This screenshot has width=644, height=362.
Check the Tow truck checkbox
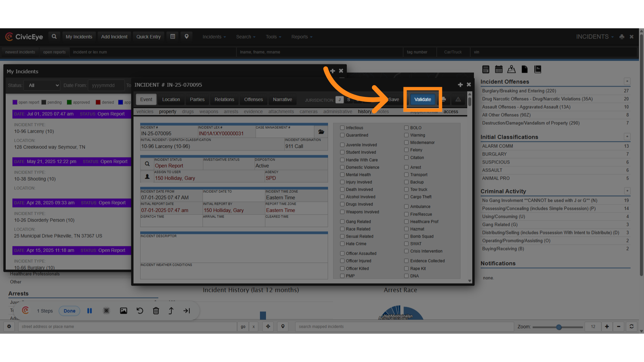click(407, 189)
